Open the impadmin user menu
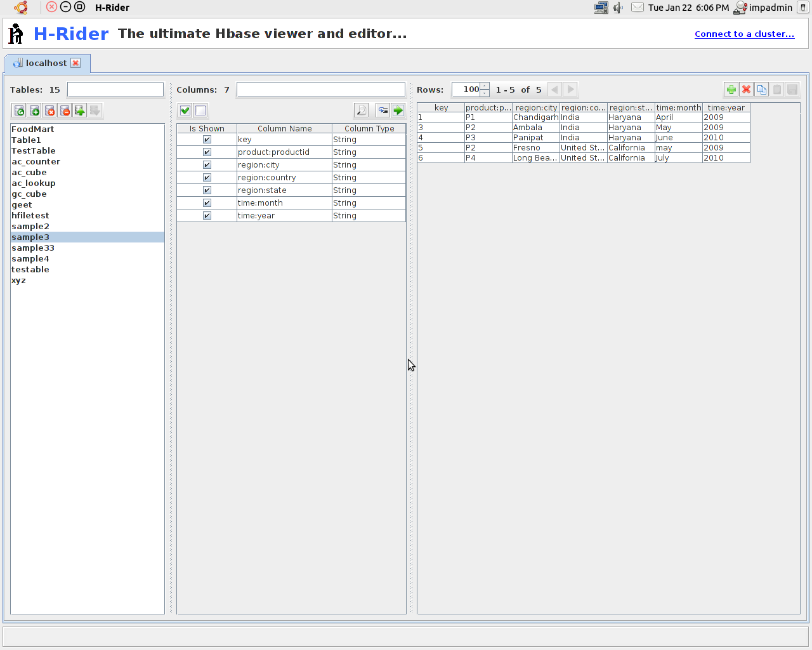 tap(764, 8)
